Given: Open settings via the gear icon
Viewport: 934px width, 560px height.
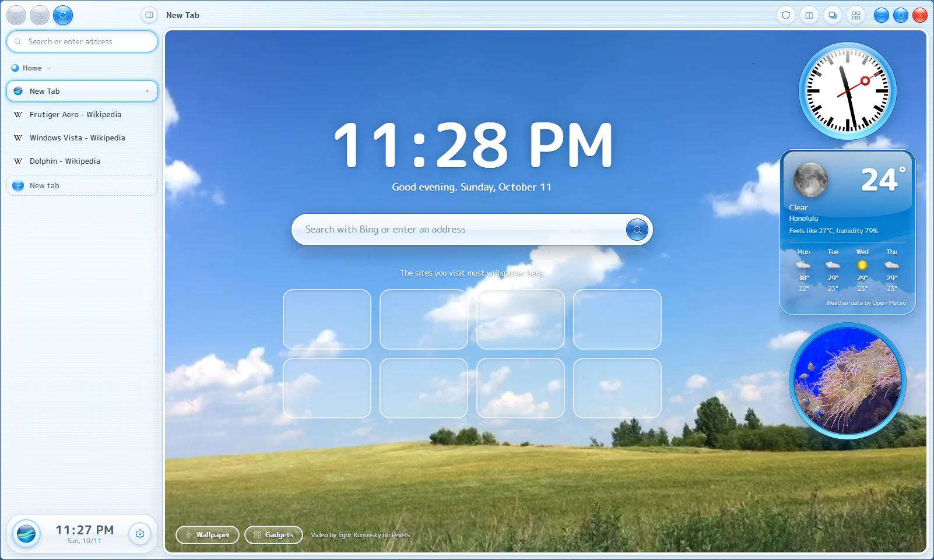Looking at the screenshot, I should tap(140, 533).
